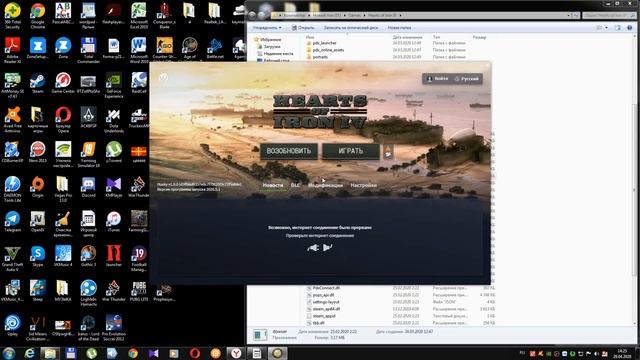640x360 pixels.
Task: Open Opera from the taskbar
Action: pos(195,353)
